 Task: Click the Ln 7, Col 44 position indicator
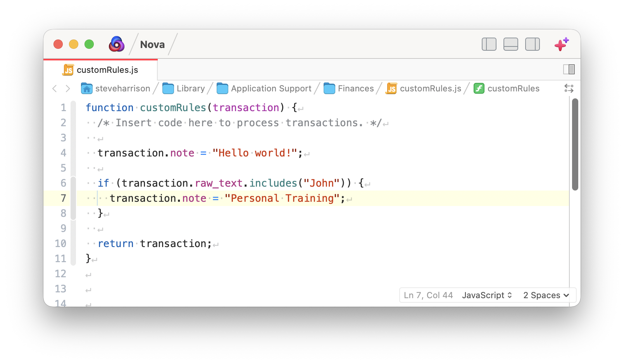tap(428, 295)
